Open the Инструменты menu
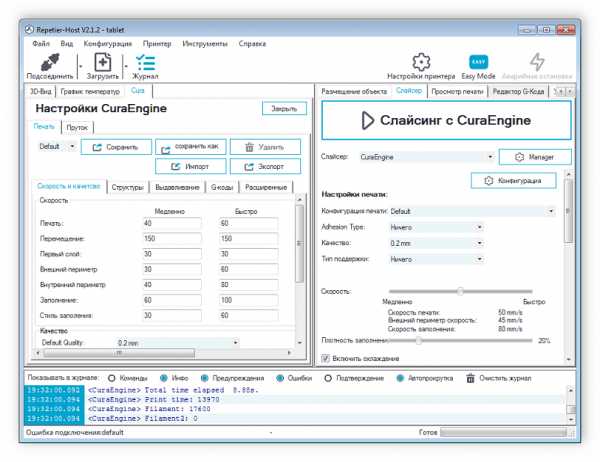Screen dimensions: 600x462 pos(205,44)
